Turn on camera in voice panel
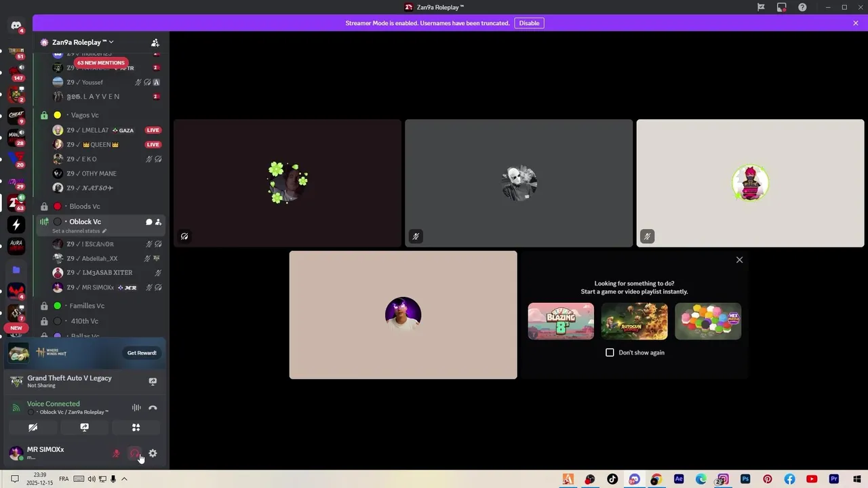The image size is (868, 488). pos(33,428)
